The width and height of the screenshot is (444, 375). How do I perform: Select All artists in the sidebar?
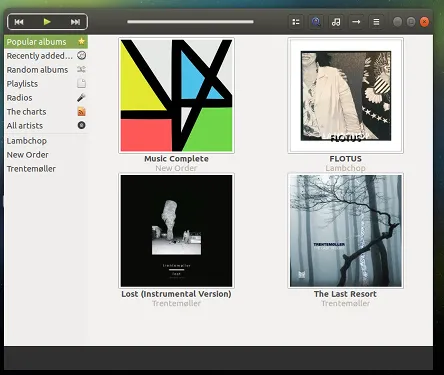point(46,126)
